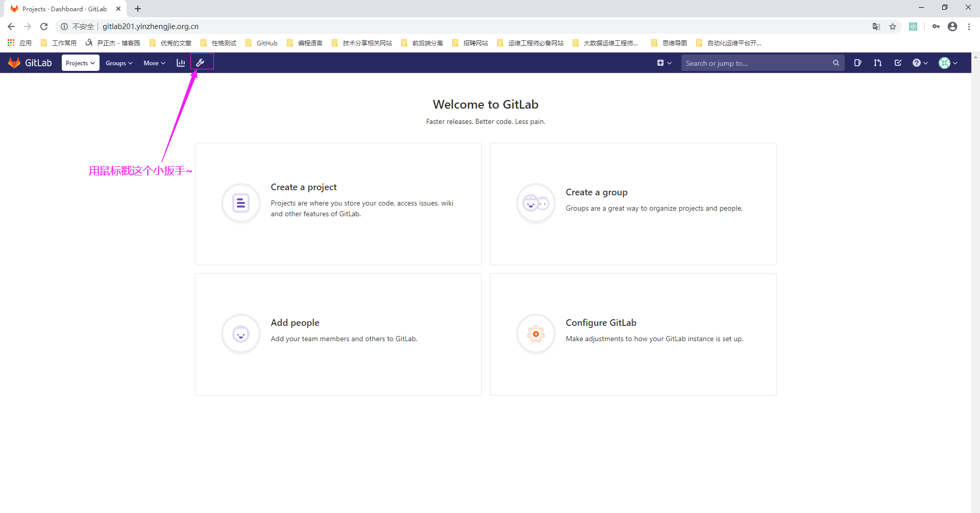The height and width of the screenshot is (513, 980).
Task: Open the user avatar menu
Action: 948,63
